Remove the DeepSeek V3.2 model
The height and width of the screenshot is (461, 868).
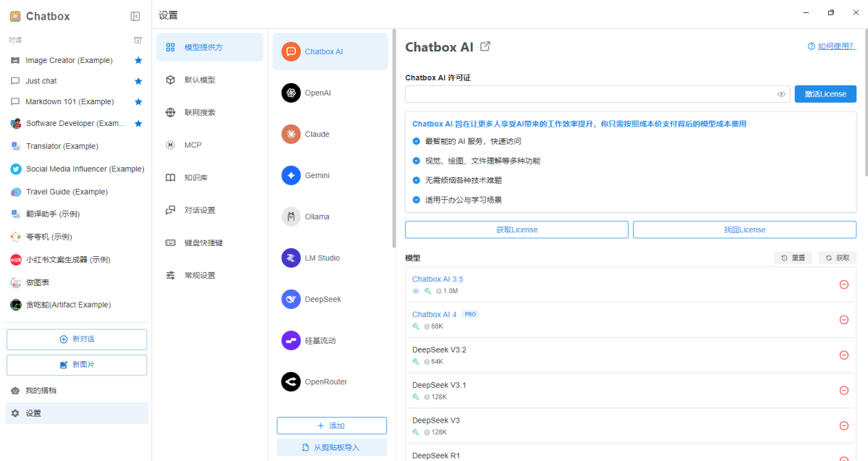844,355
